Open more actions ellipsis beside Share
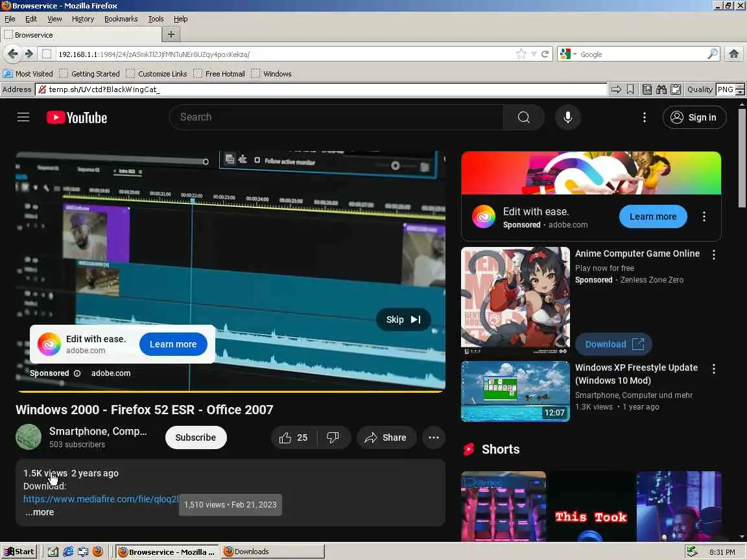The height and width of the screenshot is (560, 747). [434, 437]
